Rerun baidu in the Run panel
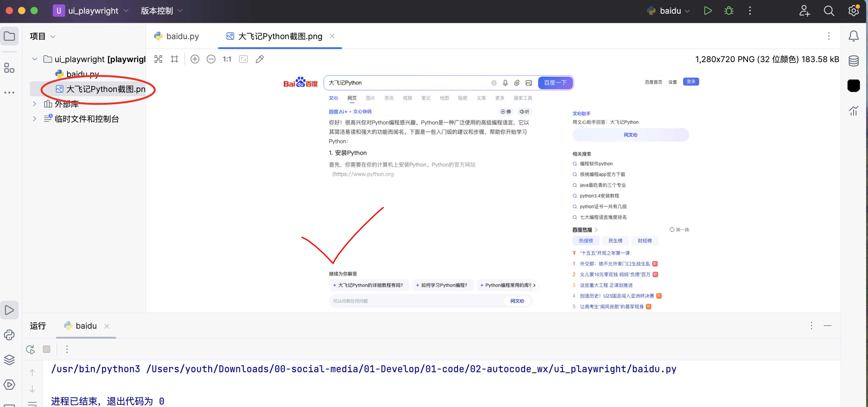Image resolution: width=868 pixels, height=407 pixels. click(30, 349)
